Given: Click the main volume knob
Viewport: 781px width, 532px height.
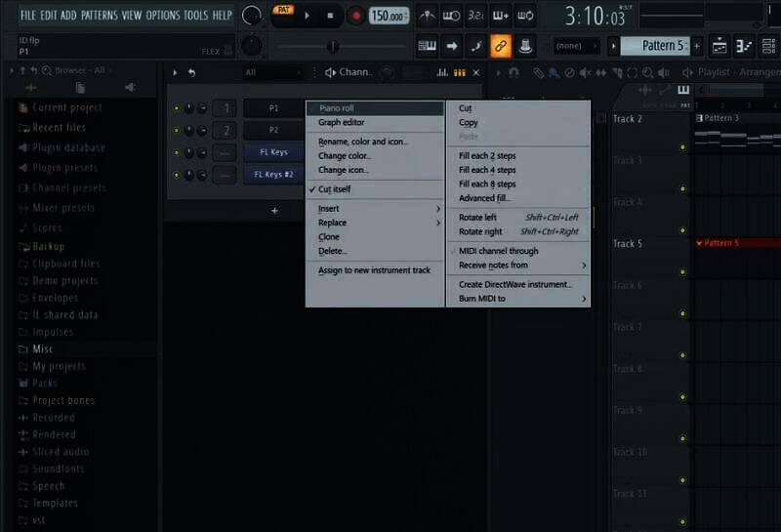Looking at the screenshot, I should tap(251, 16).
